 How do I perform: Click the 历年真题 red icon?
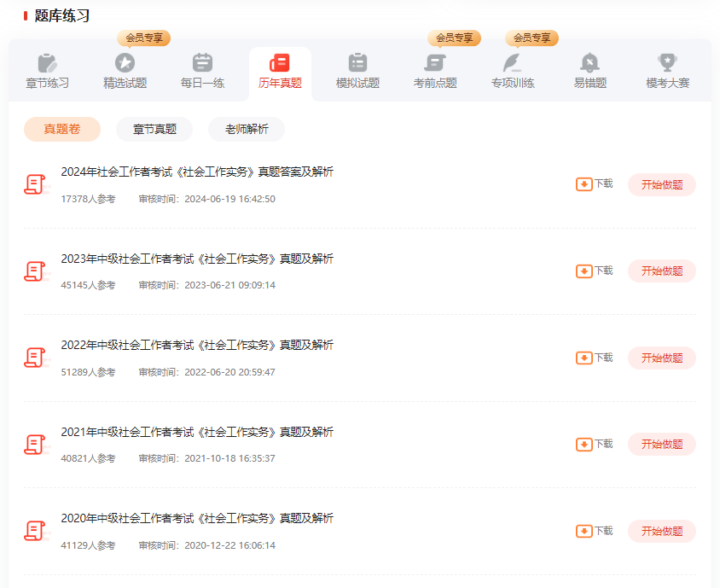coord(280,63)
